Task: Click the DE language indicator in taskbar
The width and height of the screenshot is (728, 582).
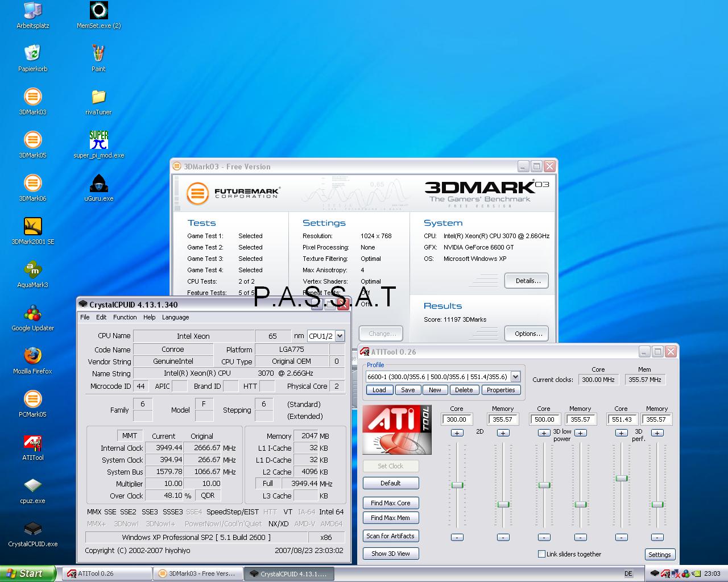Action: [628, 574]
